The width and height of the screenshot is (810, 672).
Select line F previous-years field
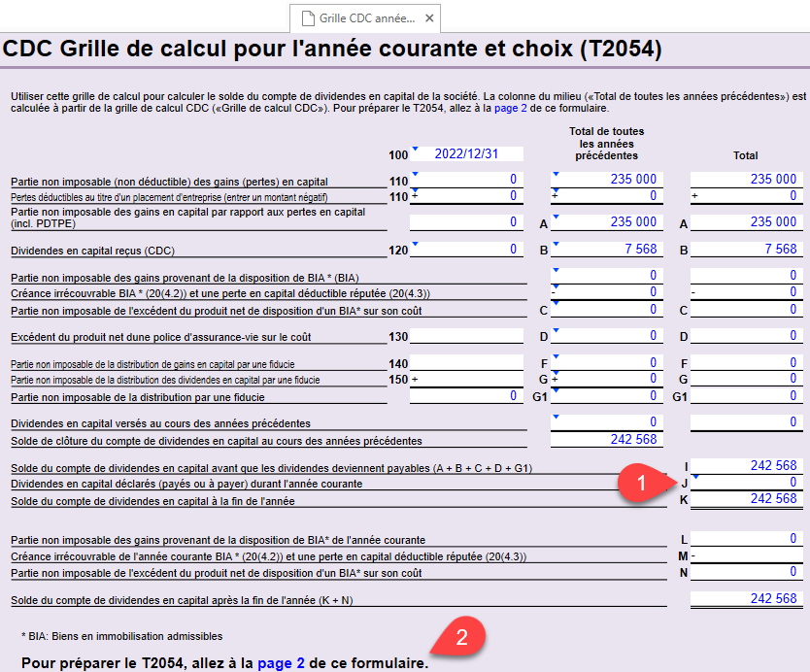(607, 362)
